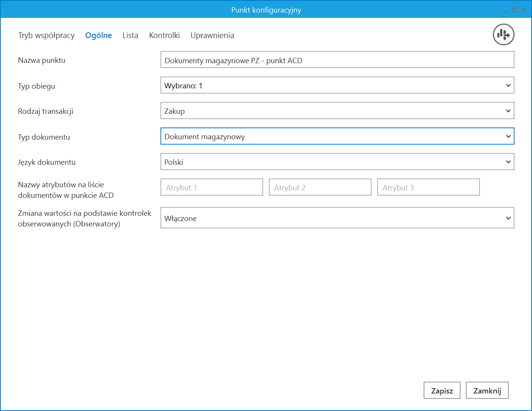Close the window with the X icon
Viewport: 532px width, 411px height.
[524, 10]
